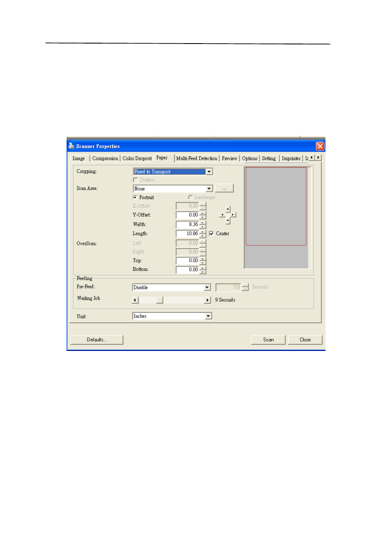Select Portrait orientation
Screen dimensions: 392x549
135,197
